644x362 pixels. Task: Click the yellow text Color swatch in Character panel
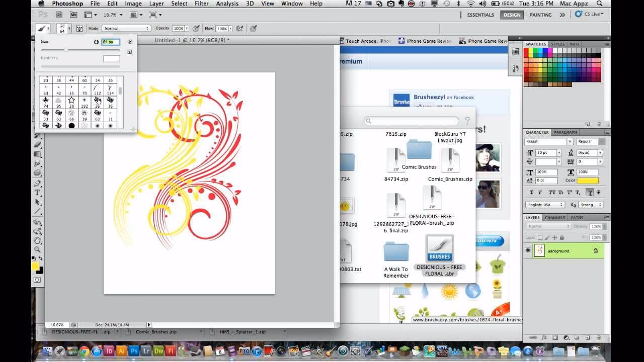point(588,180)
